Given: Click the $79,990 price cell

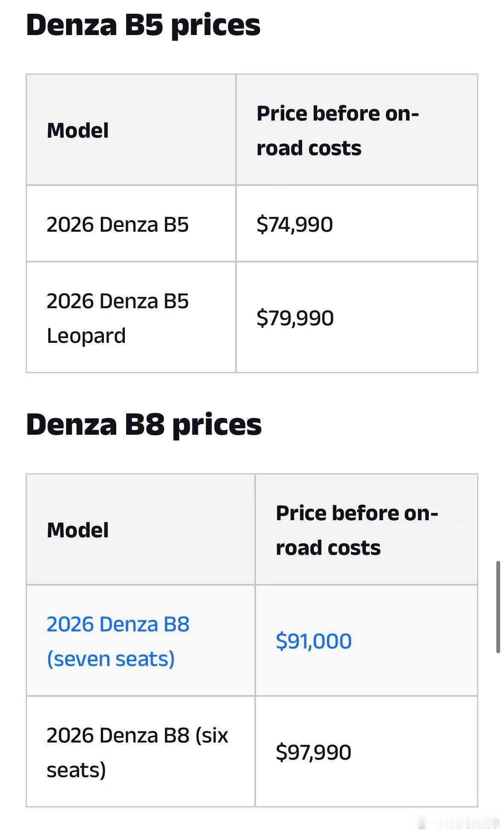Looking at the screenshot, I should [295, 318].
